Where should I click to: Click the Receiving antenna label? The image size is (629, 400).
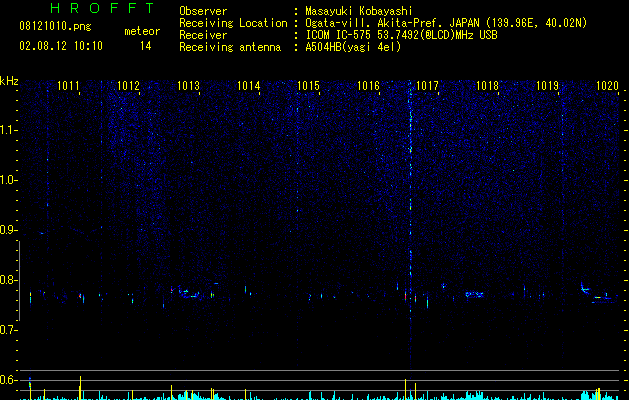230,47
